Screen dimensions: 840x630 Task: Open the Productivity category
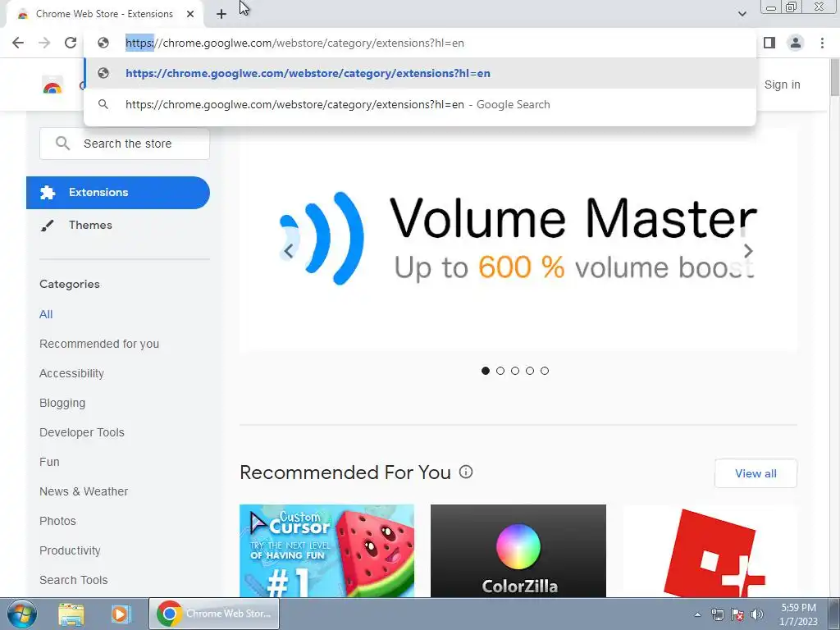[70, 550]
